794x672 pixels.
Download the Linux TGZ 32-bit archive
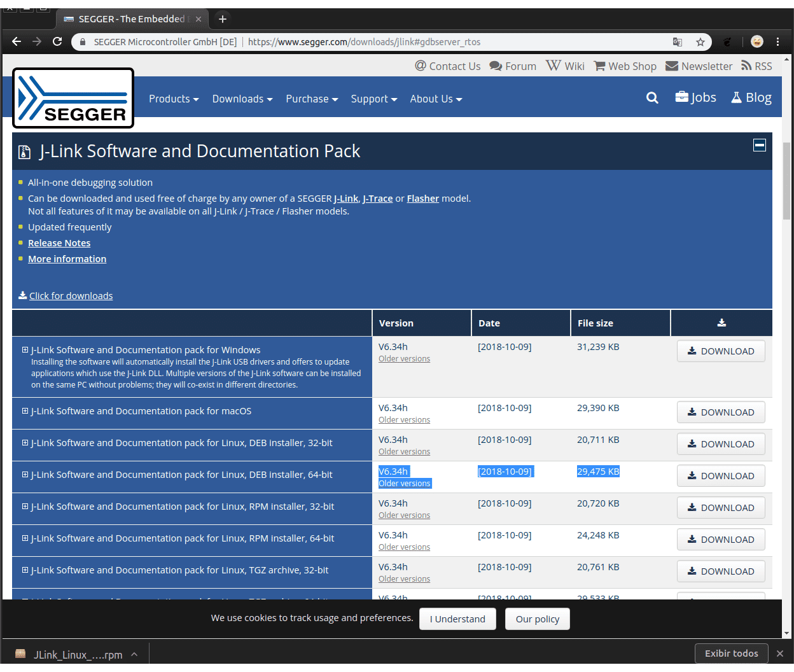tap(721, 571)
